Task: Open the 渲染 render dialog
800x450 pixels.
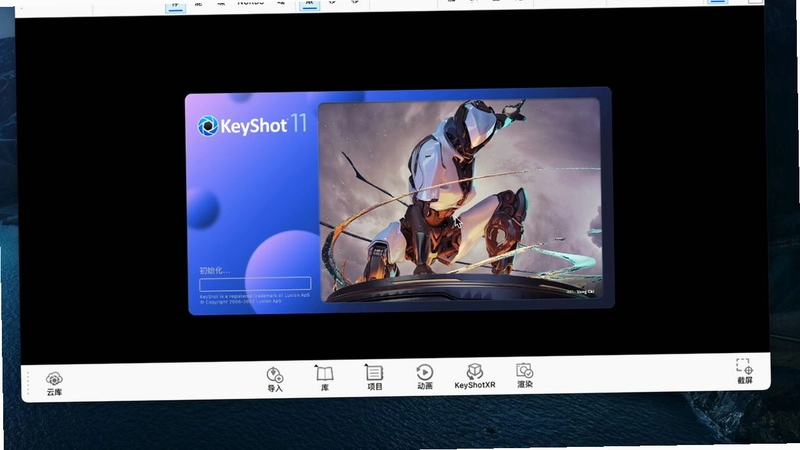Action: 524,375
